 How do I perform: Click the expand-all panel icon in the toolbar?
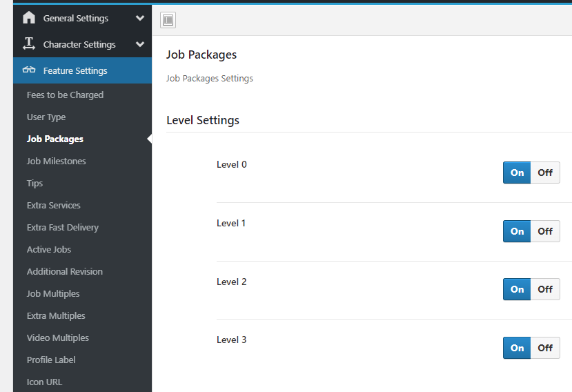(168, 20)
